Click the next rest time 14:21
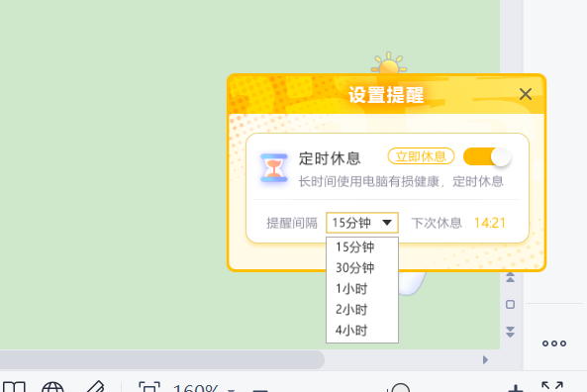The height and width of the screenshot is (392, 587). pos(490,223)
